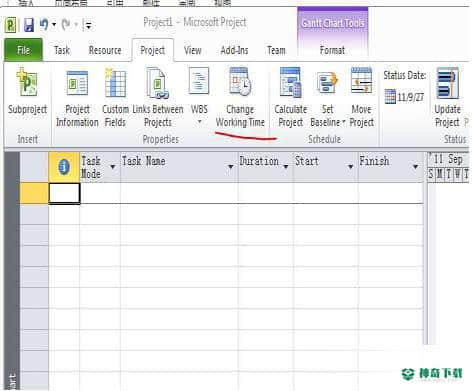Click Change Working Time icon
The height and width of the screenshot is (391, 472).
[240, 81]
